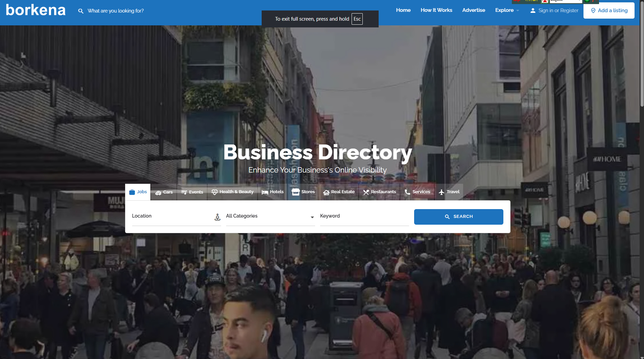Choose the Restaurants tab

[379, 192]
